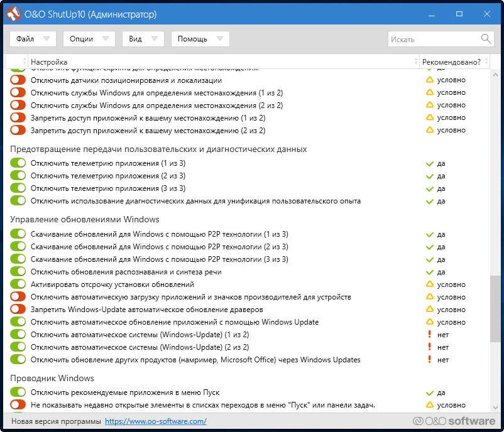Click 'условно' in 'Отключить автоматическое обновление приложений' row

[451, 322]
